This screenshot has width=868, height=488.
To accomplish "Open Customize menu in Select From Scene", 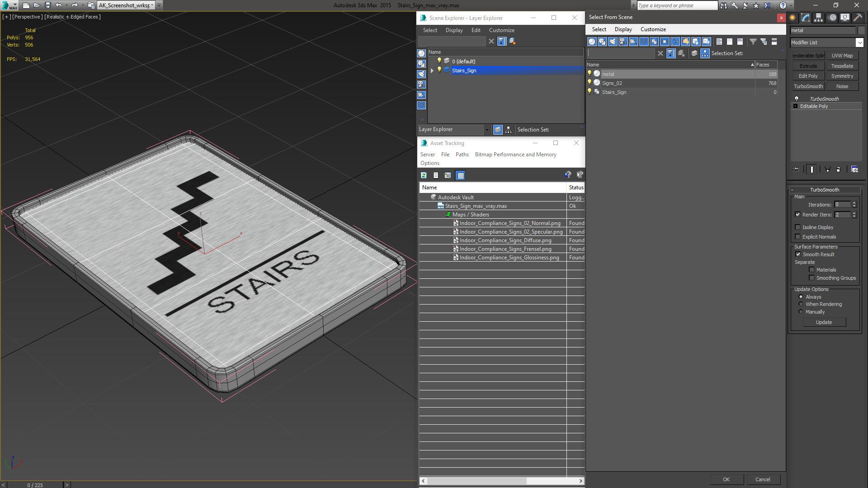I will (653, 29).
